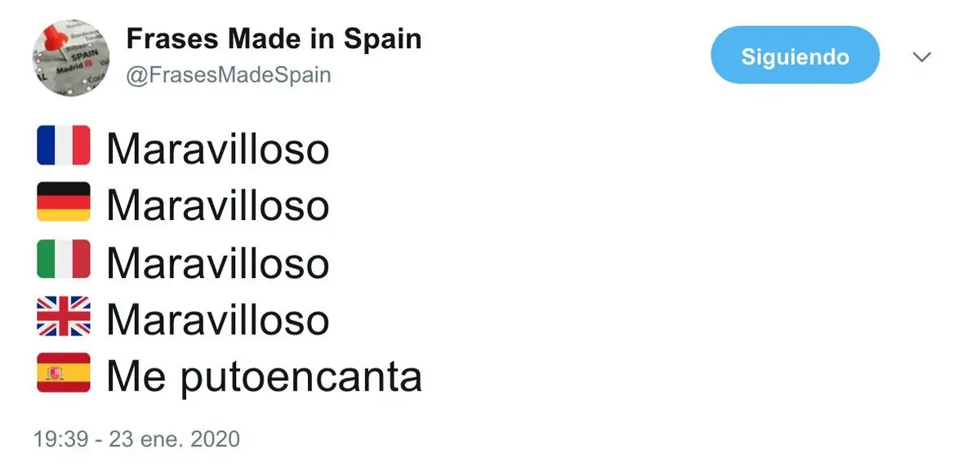Select Maravilloso beside the UK flag

[x=218, y=320]
